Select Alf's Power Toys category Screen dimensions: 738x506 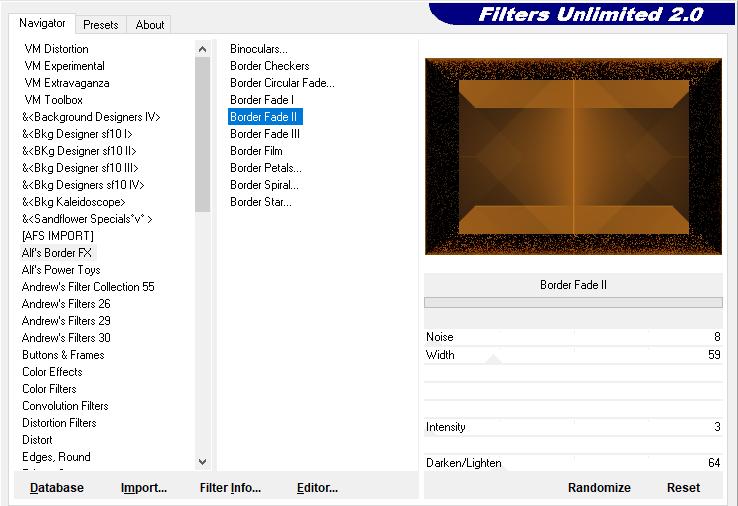61,270
